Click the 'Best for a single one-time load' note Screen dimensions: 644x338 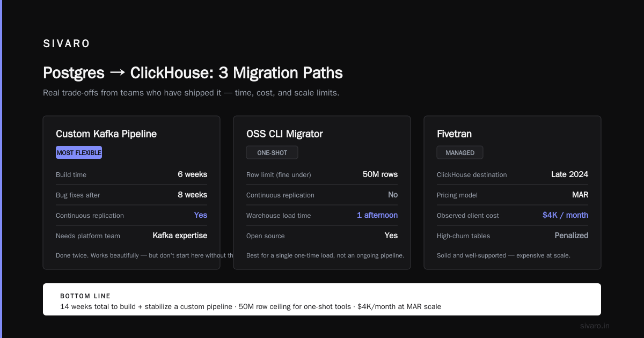(325, 255)
